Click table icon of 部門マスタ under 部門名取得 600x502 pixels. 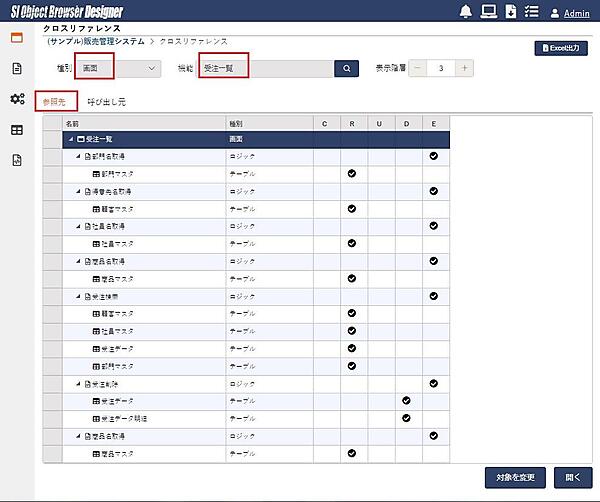point(96,174)
